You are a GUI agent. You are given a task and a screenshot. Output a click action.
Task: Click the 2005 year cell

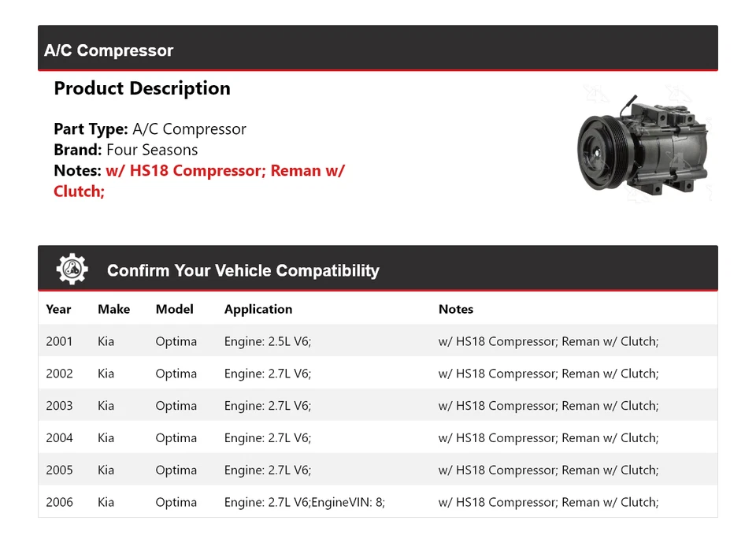click(59, 470)
